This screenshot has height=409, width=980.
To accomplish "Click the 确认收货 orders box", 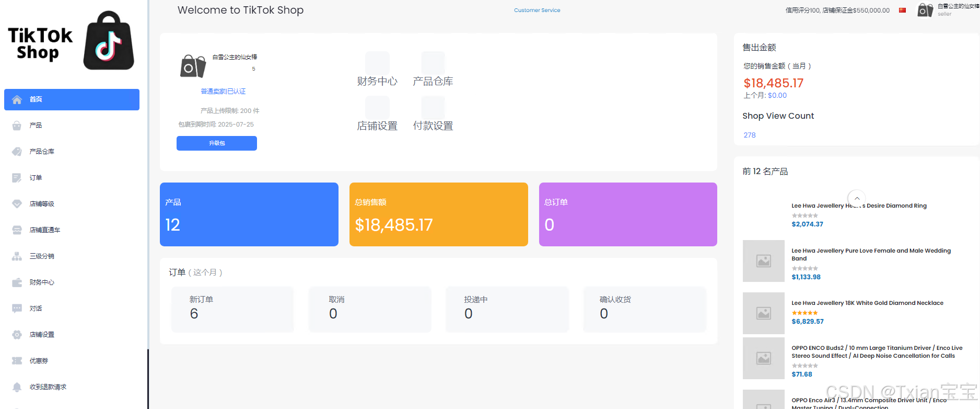I will click(645, 309).
